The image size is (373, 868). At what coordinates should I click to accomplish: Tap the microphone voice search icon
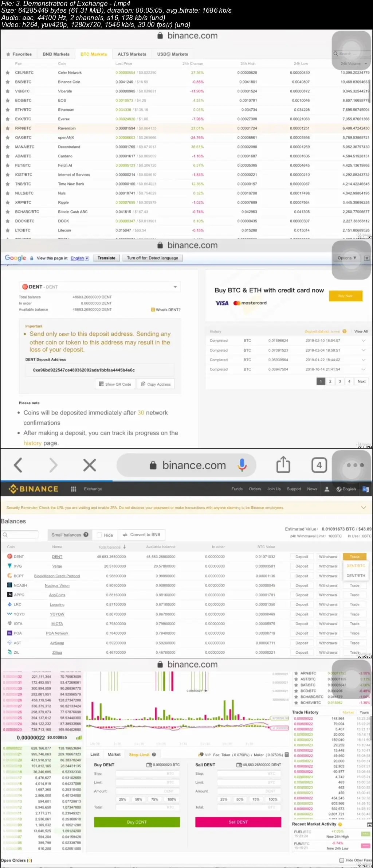242,465
